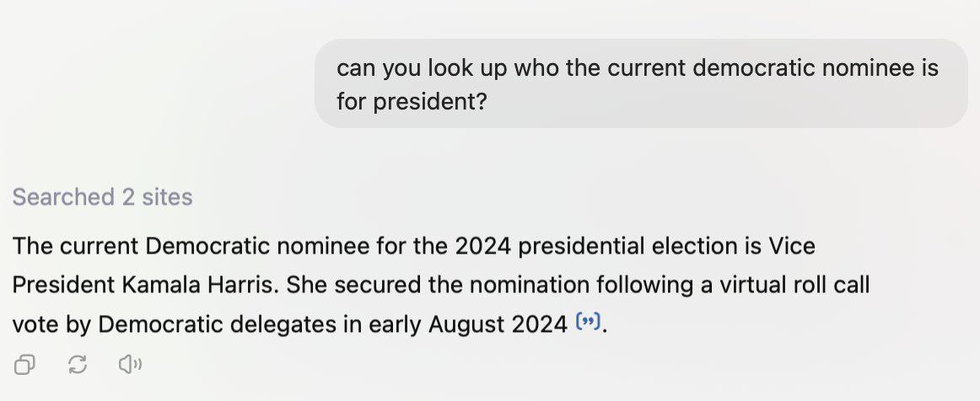The width and height of the screenshot is (980, 401).
Task: Click the word "Vice" ending the first line
Action: (792, 246)
